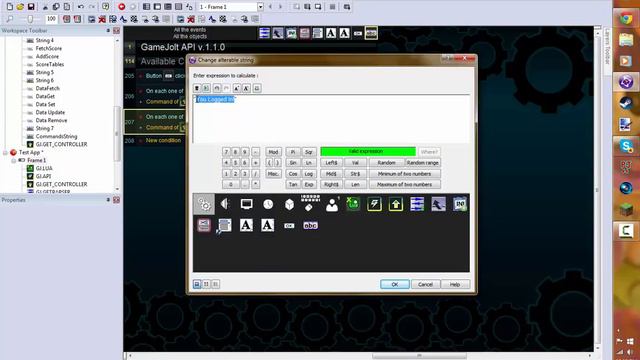Screen dimensions: 640x360
Task: Insert the Mid$ function
Action: 331,173
